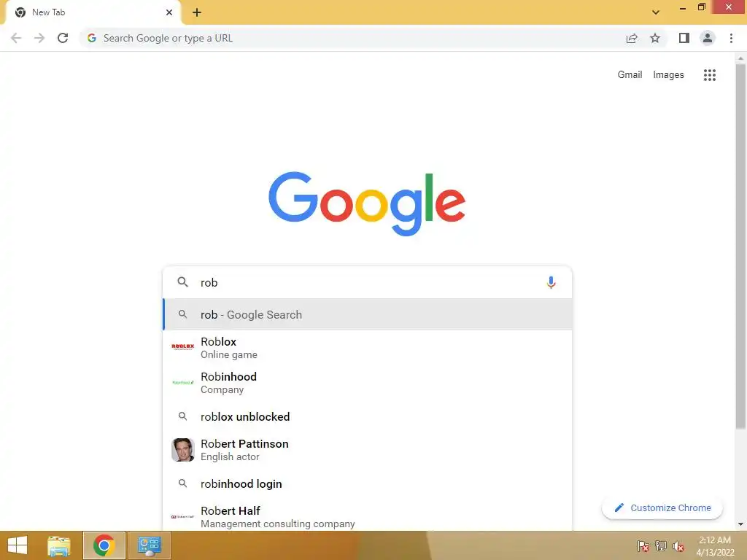Pick the roblox unblocked suggestion
This screenshot has height=560, width=747.
(x=368, y=416)
